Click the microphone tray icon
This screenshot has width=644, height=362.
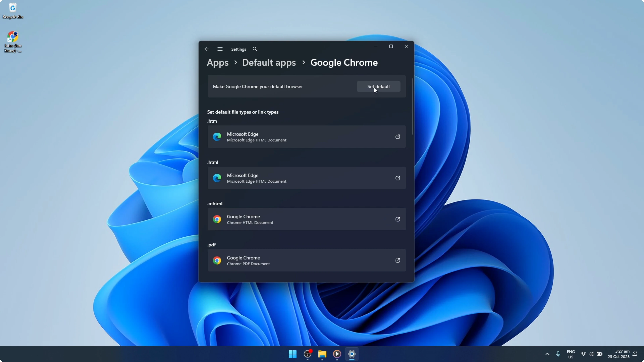[558, 354]
